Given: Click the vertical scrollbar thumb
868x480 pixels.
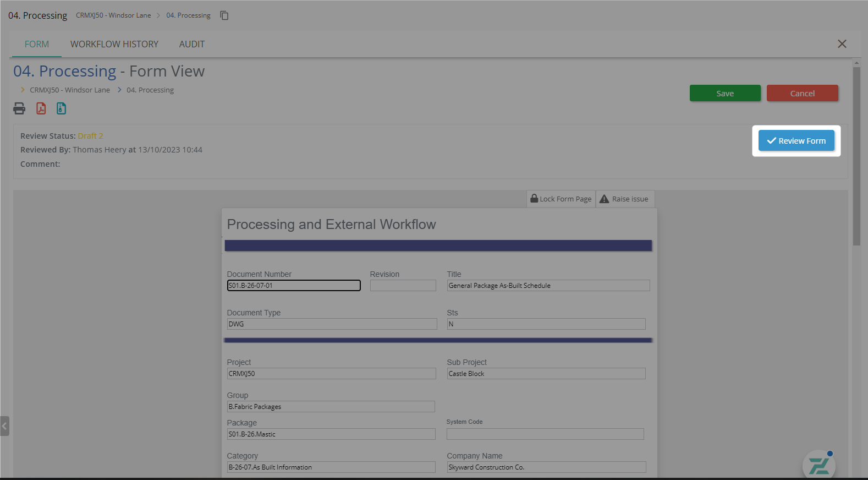Looking at the screenshot, I should (856, 156).
